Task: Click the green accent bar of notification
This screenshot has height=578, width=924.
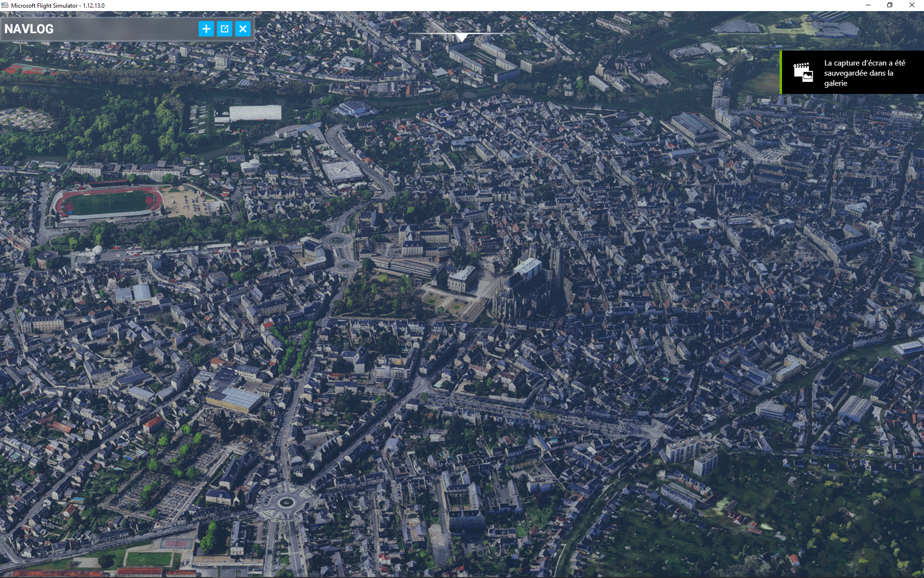Action: pyautogui.click(x=781, y=72)
